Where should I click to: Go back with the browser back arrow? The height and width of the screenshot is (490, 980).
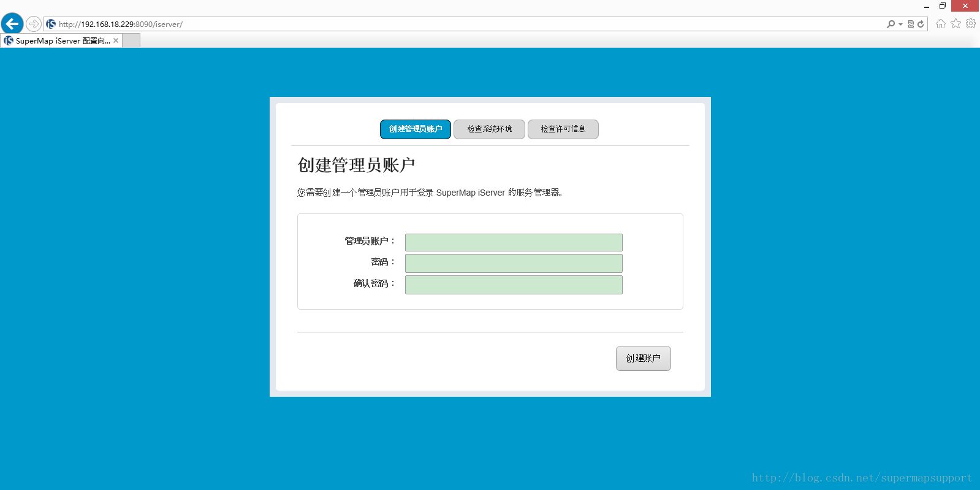click(x=12, y=24)
